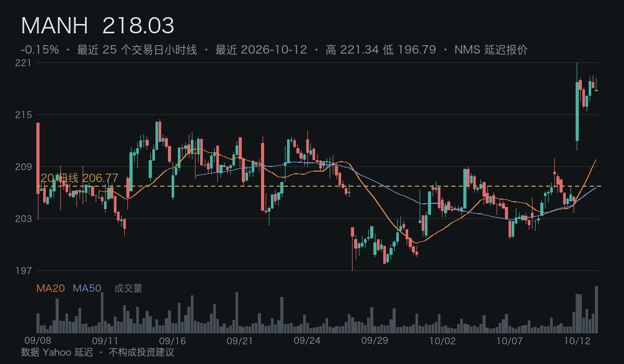The height and width of the screenshot is (364, 624).
Task: Click the 215 price axis label
Action: (x=23, y=115)
